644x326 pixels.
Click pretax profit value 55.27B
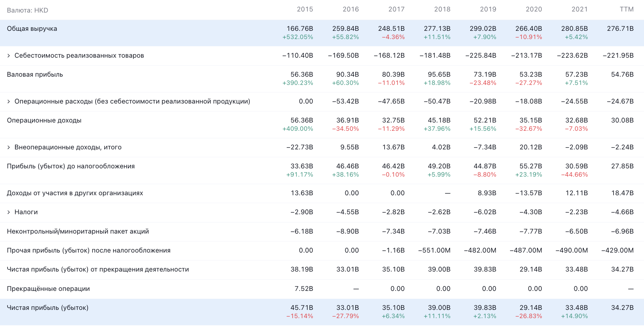[x=531, y=166]
